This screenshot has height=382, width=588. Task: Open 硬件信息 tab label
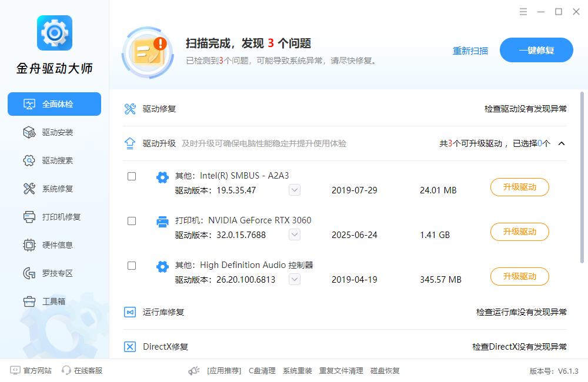point(58,245)
